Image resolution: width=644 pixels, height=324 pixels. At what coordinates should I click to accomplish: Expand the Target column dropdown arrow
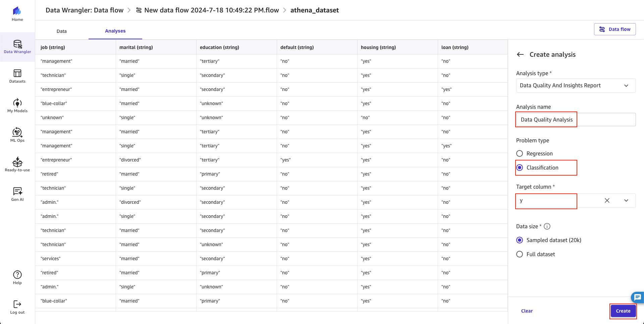coord(626,200)
